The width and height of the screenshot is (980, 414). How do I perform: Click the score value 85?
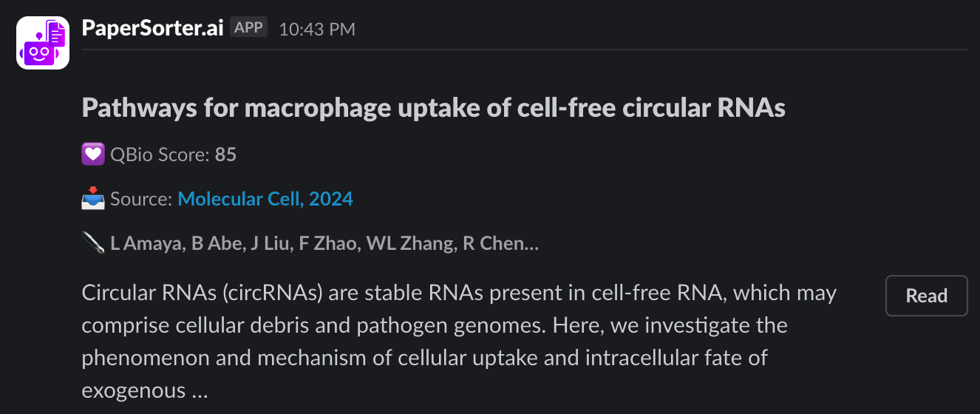coord(225,155)
